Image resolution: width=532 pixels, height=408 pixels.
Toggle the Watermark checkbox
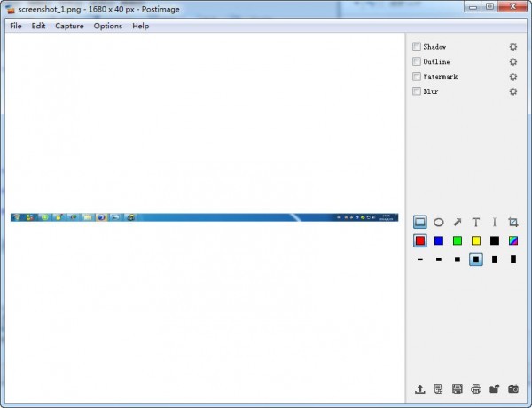click(417, 76)
